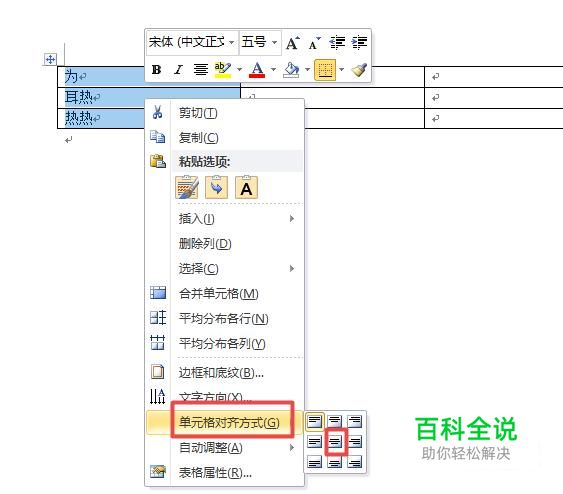Paste with merge formatting option
563x494 pixels.
pyautogui.click(x=217, y=187)
